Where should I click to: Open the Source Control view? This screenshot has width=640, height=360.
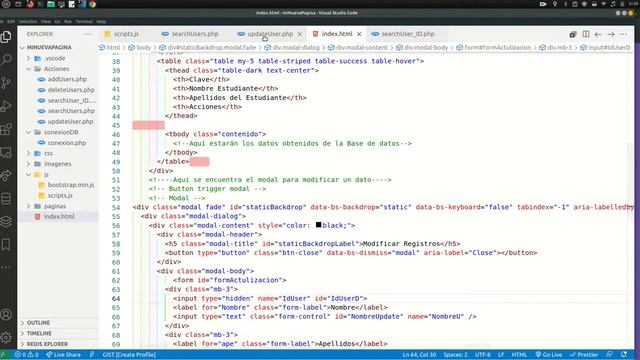(x=6, y=83)
